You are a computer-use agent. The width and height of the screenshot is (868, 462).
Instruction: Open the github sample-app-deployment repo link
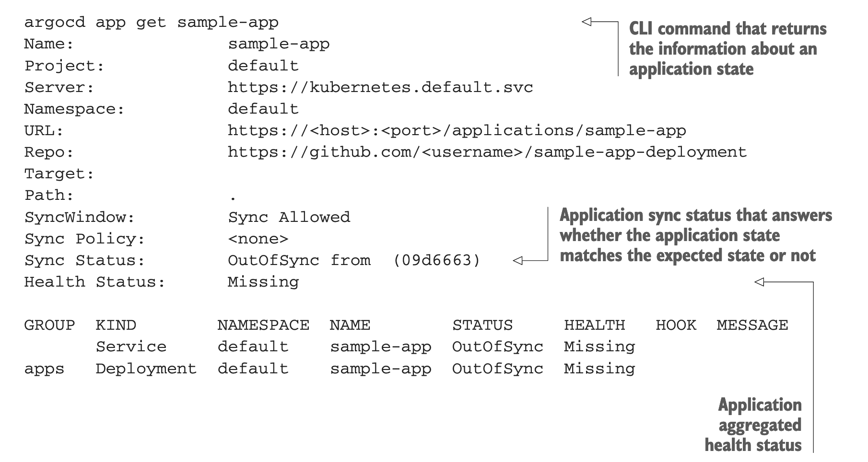point(487,152)
